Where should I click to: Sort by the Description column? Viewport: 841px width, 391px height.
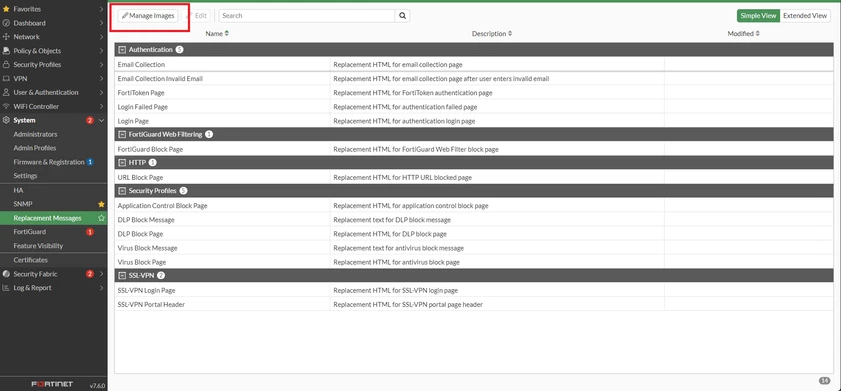(x=492, y=34)
